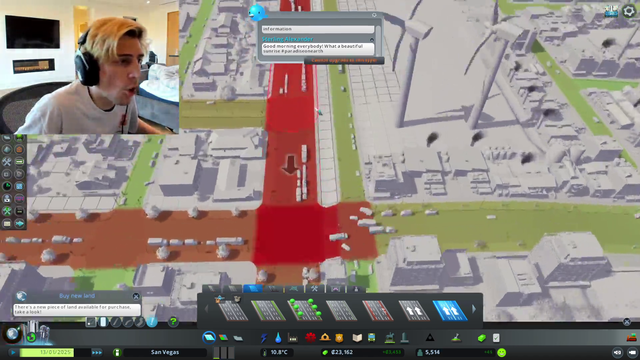Screen dimensions: 640x360
Task: Switch to the highways roads tab
Action: [x=273, y=289]
